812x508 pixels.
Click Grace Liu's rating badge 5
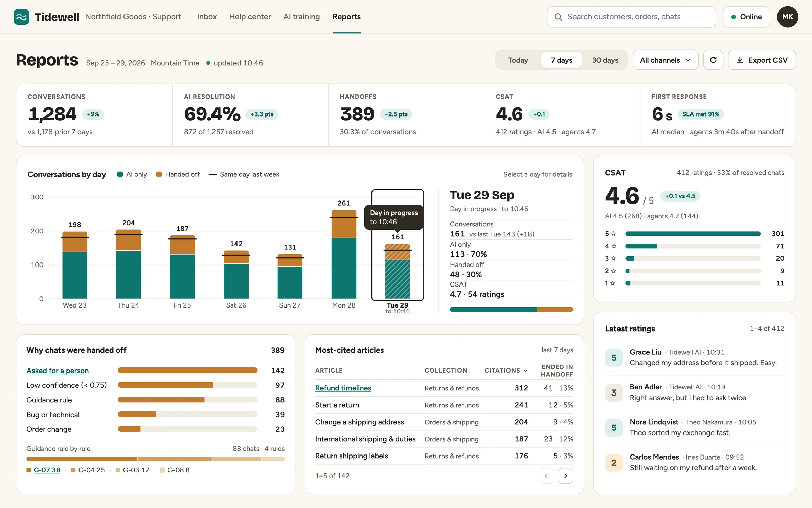pos(614,358)
